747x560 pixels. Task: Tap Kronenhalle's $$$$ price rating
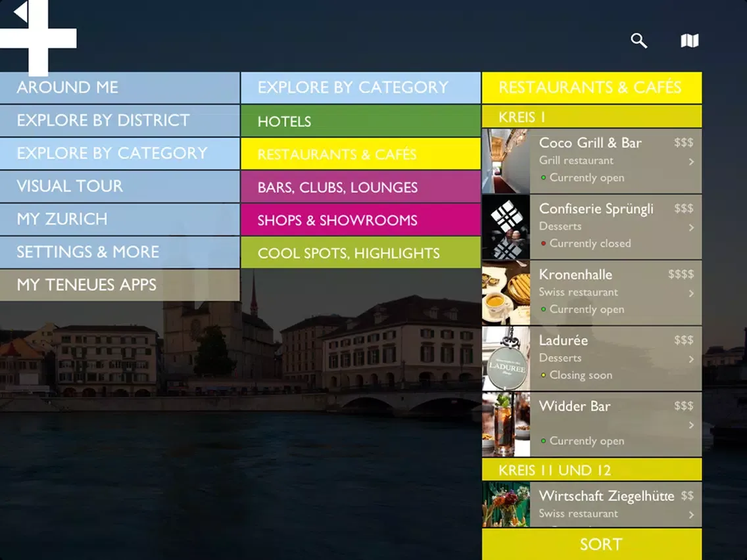pyautogui.click(x=681, y=274)
